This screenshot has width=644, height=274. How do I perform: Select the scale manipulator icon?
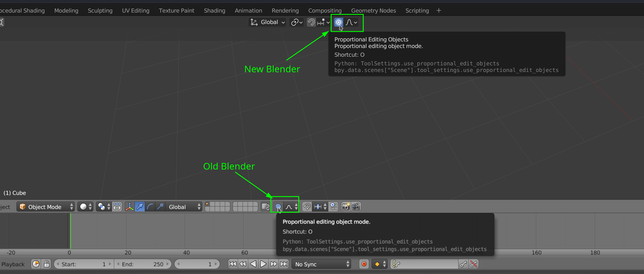click(160, 207)
